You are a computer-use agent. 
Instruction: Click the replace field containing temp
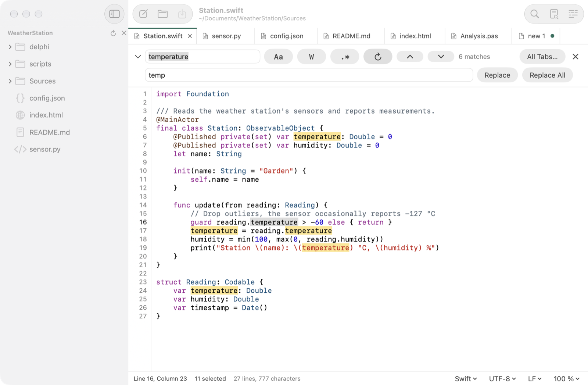[x=309, y=75]
